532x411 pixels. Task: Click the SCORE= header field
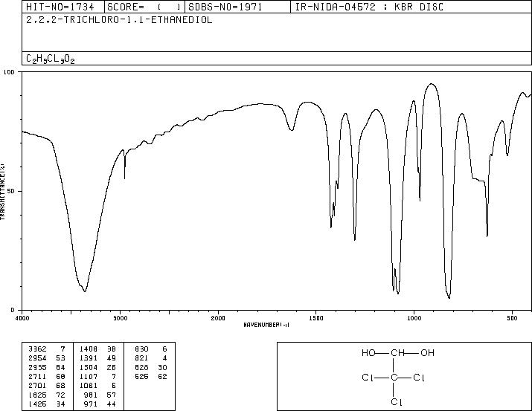(x=144, y=7)
